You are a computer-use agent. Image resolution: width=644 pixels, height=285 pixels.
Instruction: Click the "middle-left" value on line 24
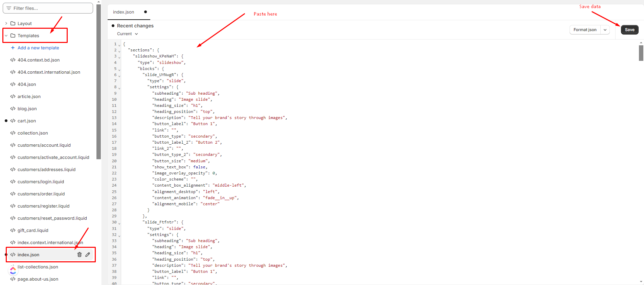228,185
